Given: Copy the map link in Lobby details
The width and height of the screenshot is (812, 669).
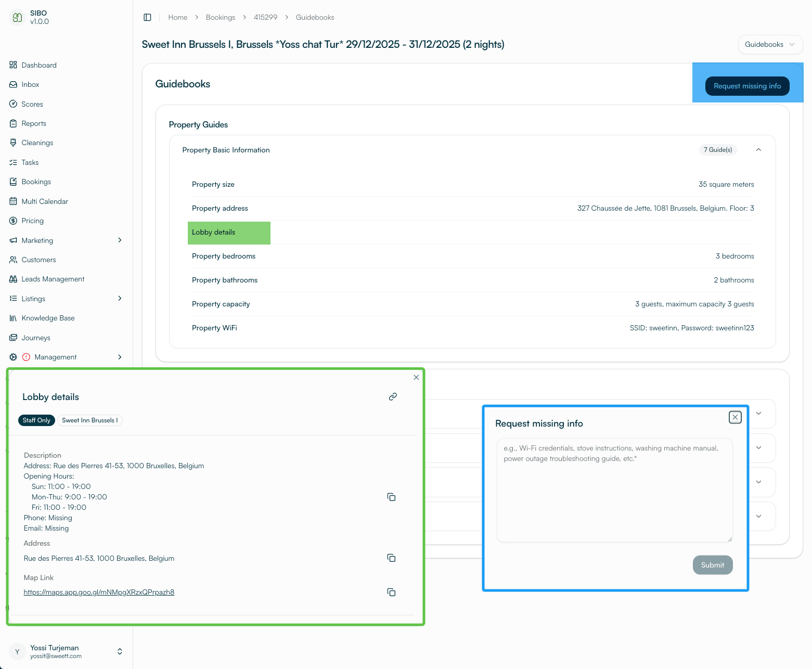Looking at the screenshot, I should click(x=391, y=592).
